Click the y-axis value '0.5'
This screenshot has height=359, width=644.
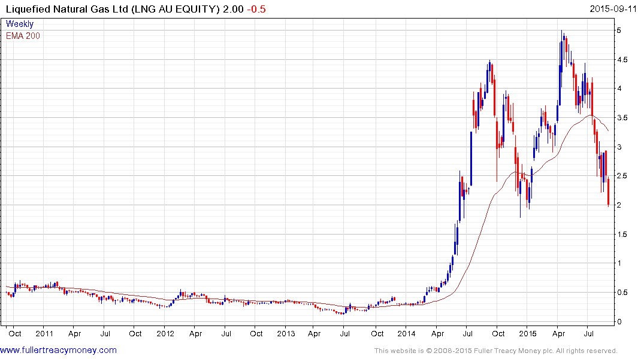[x=622, y=293]
